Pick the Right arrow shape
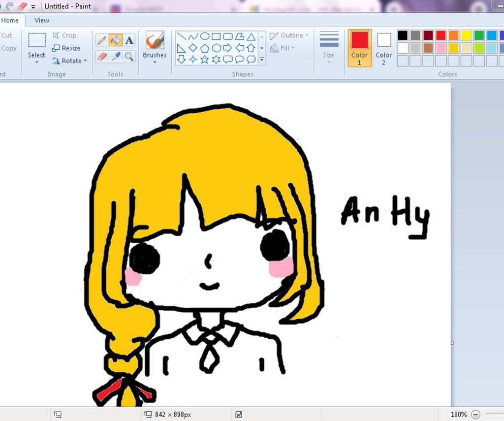This screenshot has height=421, width=504. tap(227, 48)
